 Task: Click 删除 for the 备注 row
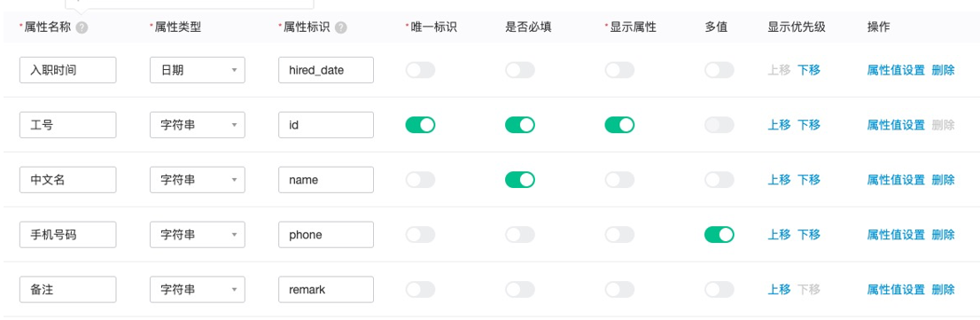[943, 289]
